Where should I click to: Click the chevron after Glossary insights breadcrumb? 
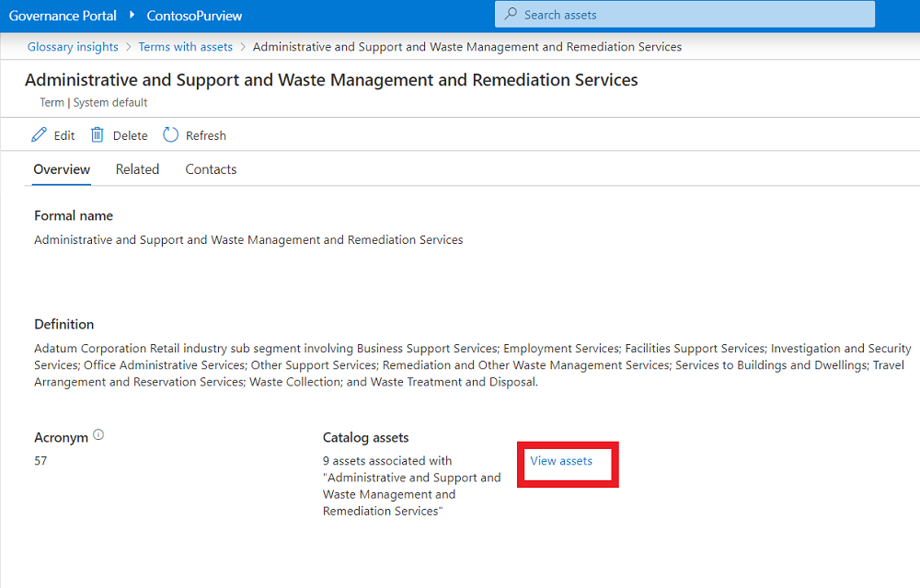[129, 47]
